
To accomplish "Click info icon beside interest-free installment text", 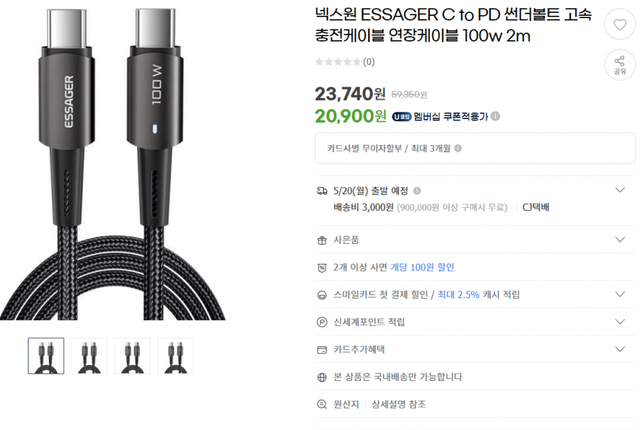I will (x=458, y=148).
